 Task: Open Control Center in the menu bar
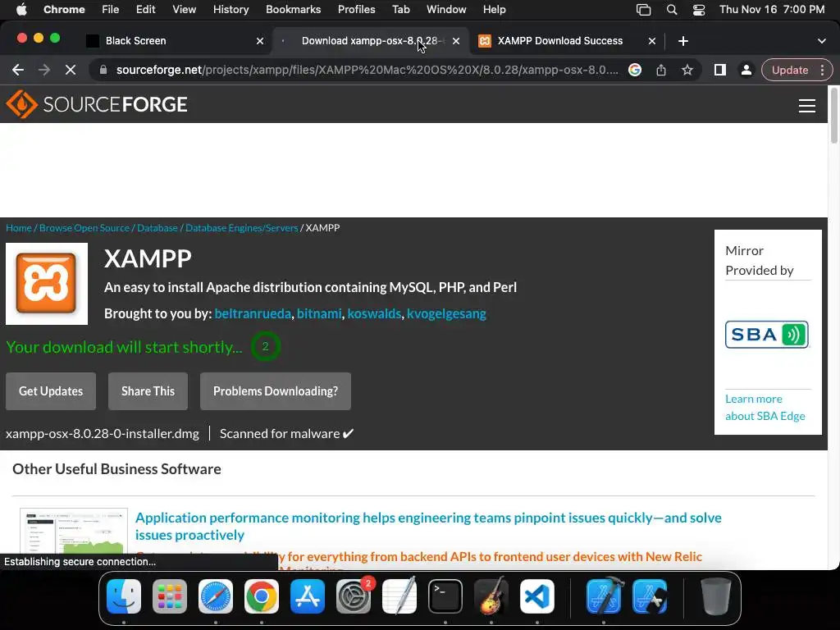[699, 10]
